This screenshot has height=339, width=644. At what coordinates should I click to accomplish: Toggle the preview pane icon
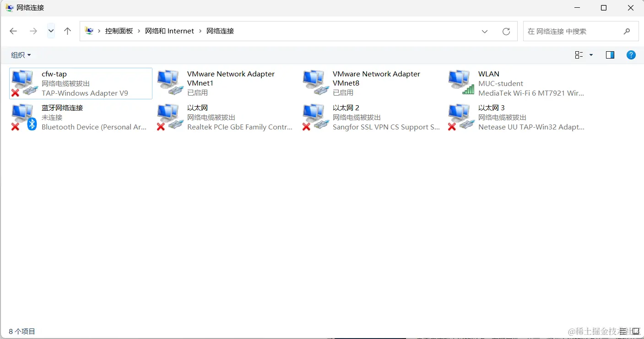(x=610, y=55)
